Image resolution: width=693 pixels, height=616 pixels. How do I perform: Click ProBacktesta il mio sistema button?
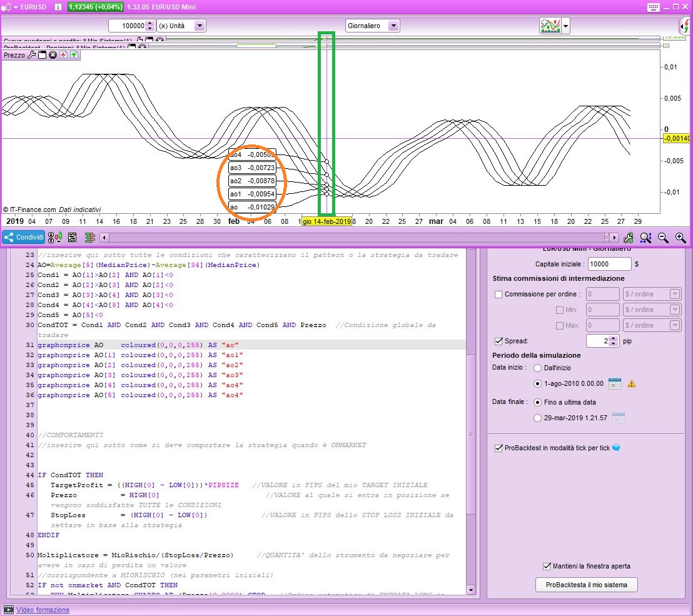tap(586, 585)
